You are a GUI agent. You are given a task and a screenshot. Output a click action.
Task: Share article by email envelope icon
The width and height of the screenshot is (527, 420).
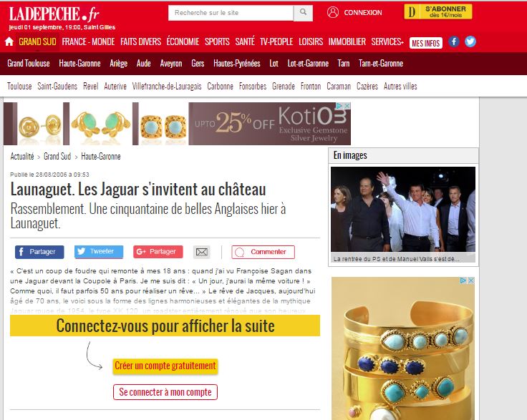tap(202, 252)
